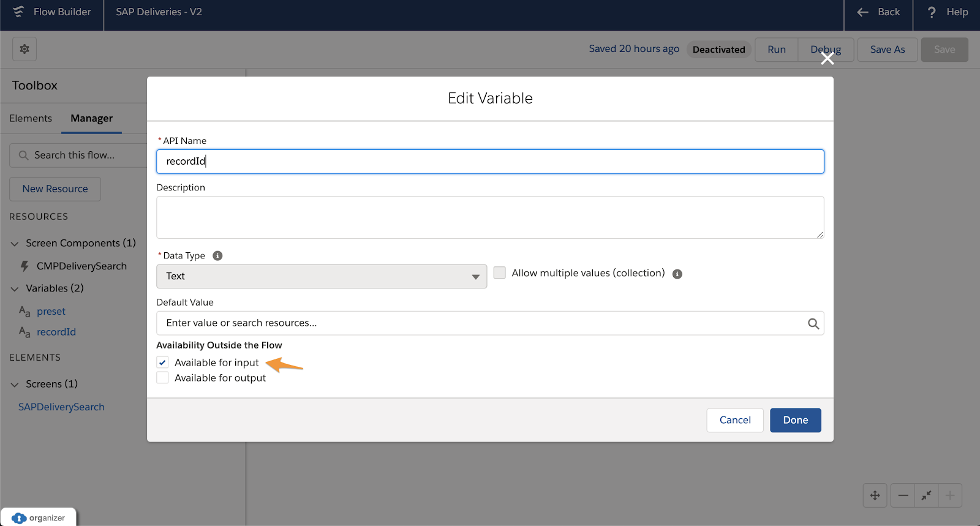Image resolution: width=980 pixels, height=526 pixels.
Task: Click the Run button
Action: [x=777, y=50]
